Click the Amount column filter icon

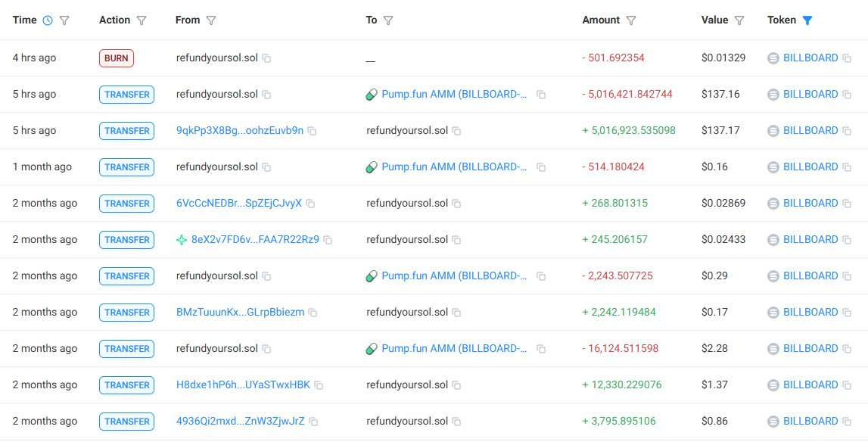click(x=631, y=20)
